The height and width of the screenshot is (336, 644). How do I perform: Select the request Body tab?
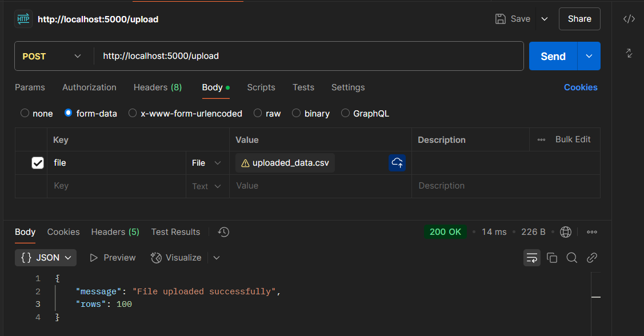click(215, 87)
